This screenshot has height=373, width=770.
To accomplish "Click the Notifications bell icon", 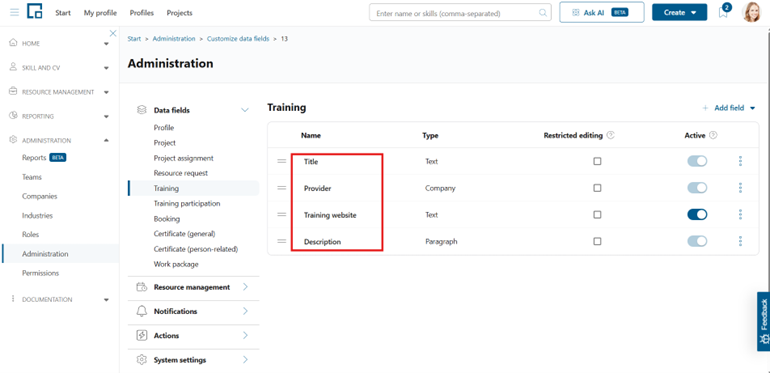I will pos(141,311).
